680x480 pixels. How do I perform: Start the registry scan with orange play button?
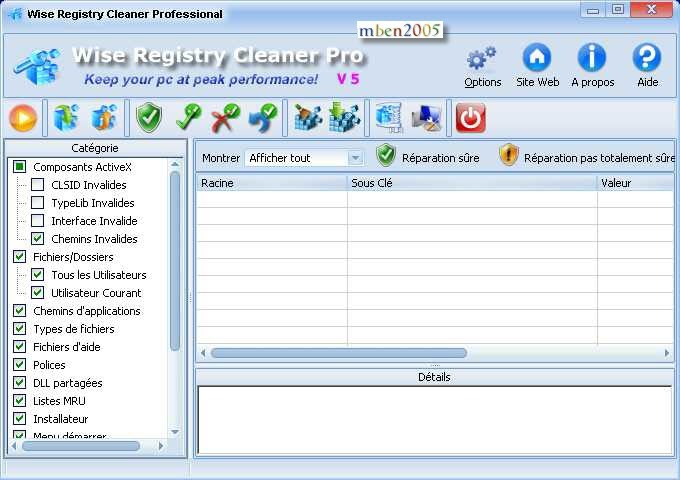point(23,118)
